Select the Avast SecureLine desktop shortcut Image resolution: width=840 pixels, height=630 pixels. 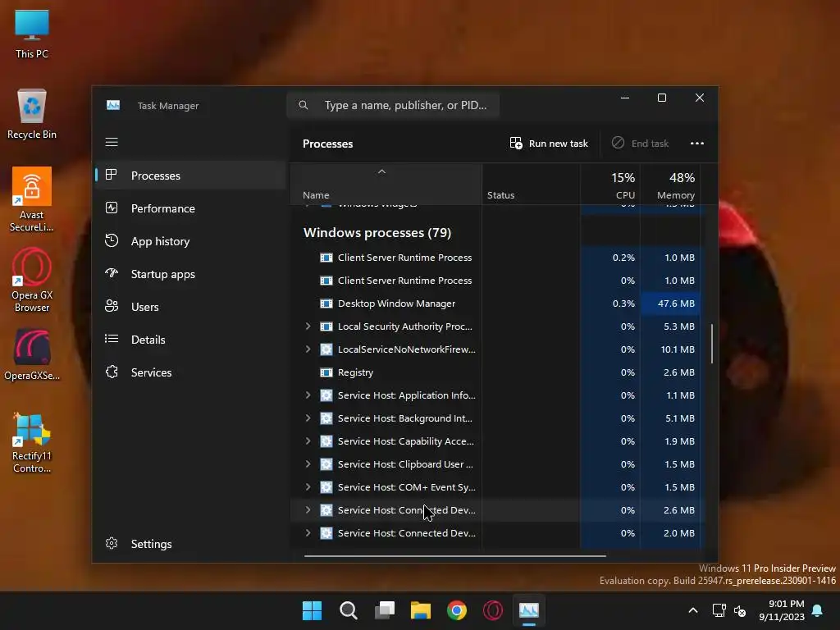[x=32, y=199]
